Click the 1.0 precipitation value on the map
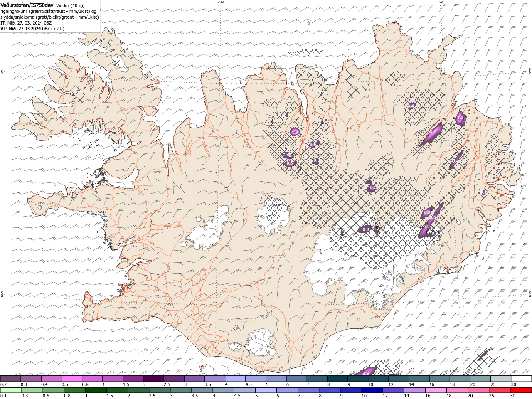This screenshot has width=532, height=399. (295, 132)
